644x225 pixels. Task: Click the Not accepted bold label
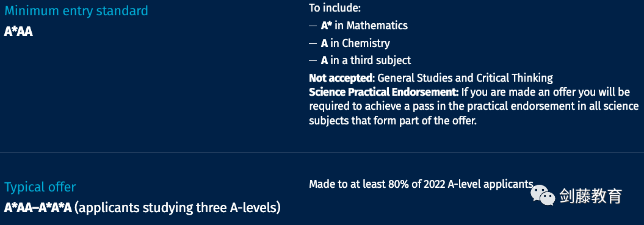(341, 77)
